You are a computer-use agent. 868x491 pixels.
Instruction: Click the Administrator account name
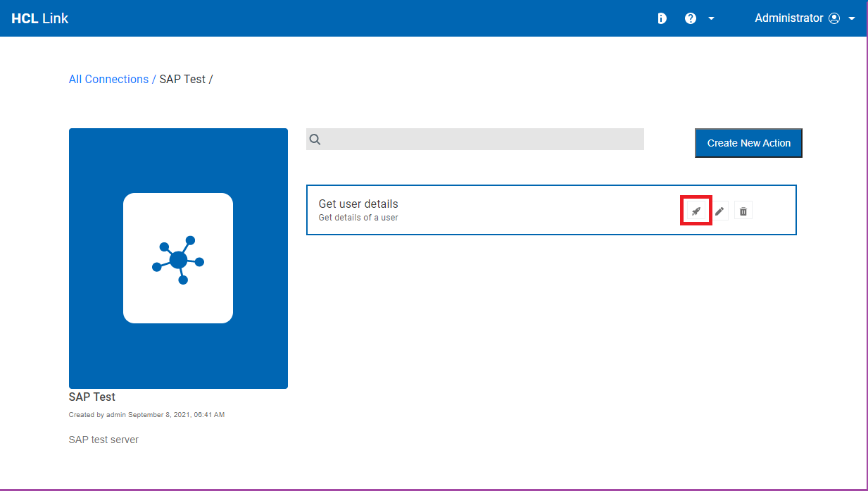[x=788, y=18]
